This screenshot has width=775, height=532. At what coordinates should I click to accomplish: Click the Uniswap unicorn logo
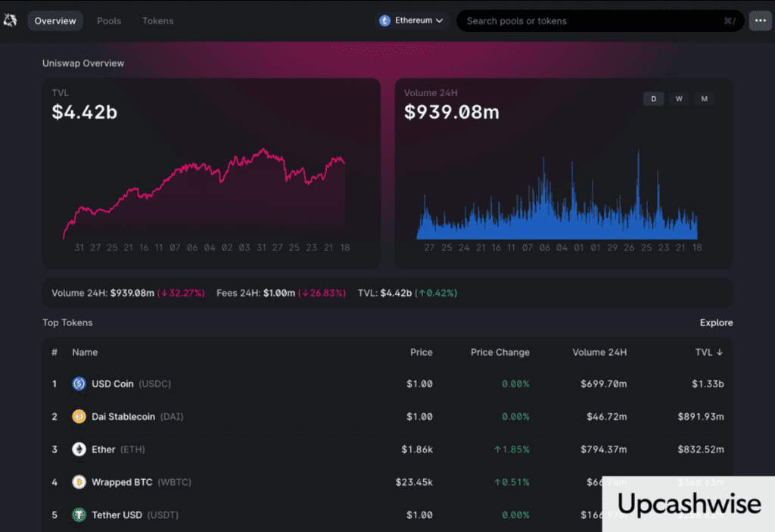(x=10, y=20)
